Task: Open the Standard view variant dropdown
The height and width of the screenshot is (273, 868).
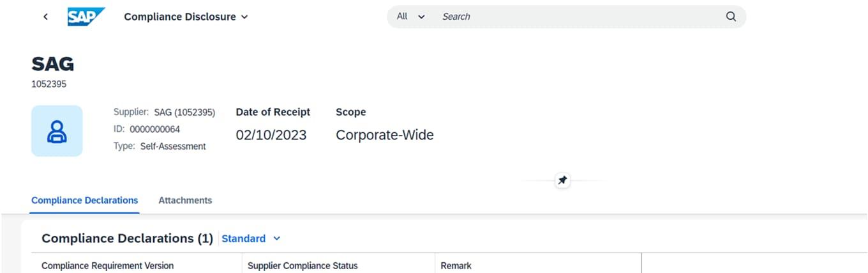Action: 251,238
